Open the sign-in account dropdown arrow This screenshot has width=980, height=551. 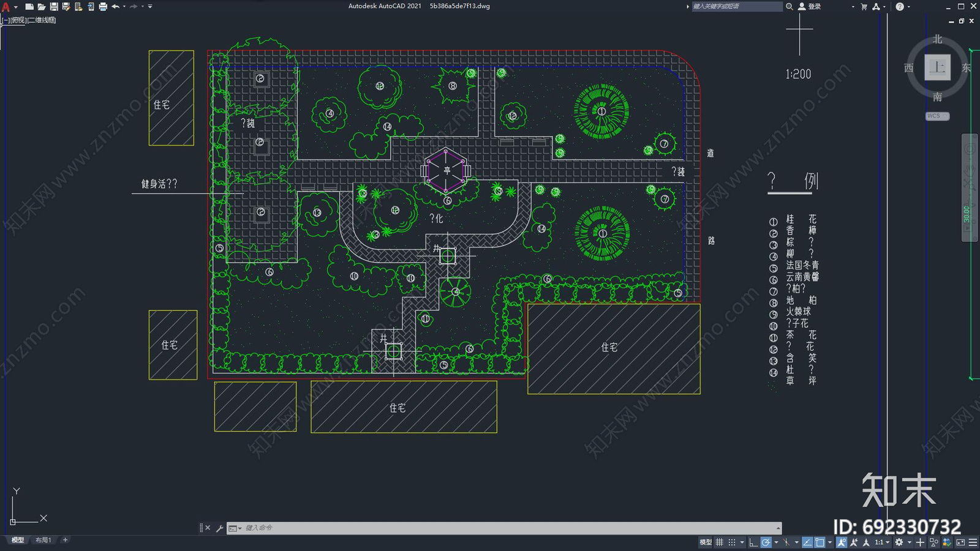(853, 7)
